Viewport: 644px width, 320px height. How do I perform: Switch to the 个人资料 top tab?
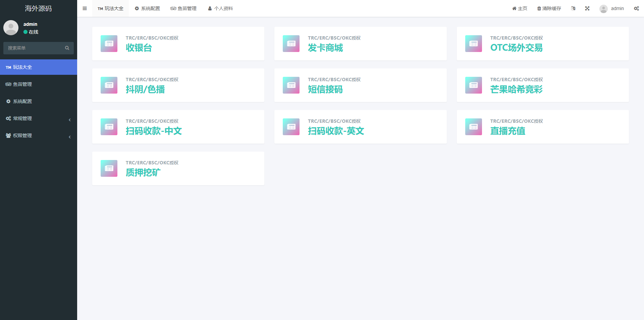(x=220, y=8)
